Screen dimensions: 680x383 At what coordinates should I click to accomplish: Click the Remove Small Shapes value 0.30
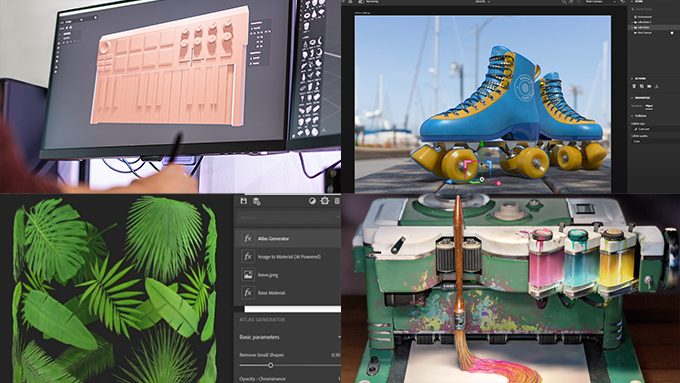pyautogui.click(x=336, y=355)
